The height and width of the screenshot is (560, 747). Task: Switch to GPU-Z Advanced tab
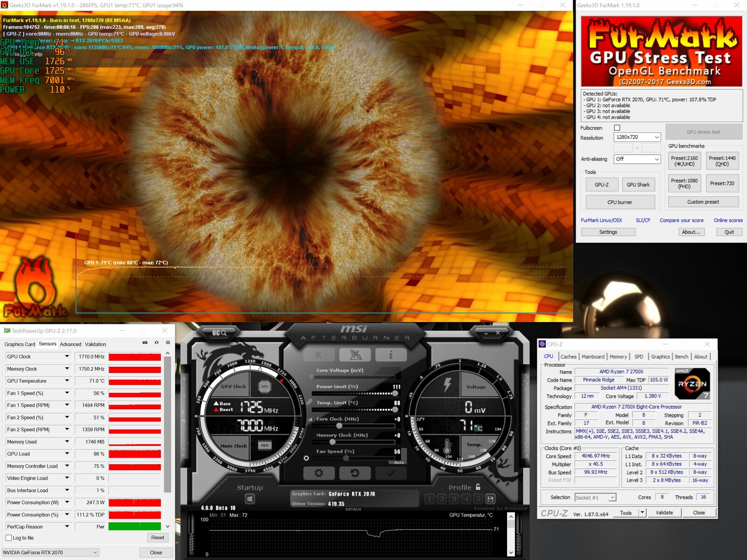pyautogui.click(x=70, y=344)
